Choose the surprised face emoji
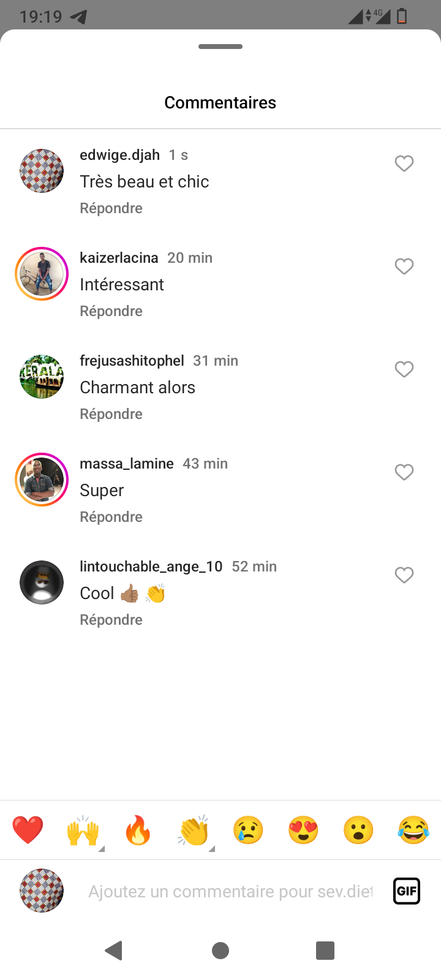This screenshot has width=441, height=980. [x=358, y=831]
